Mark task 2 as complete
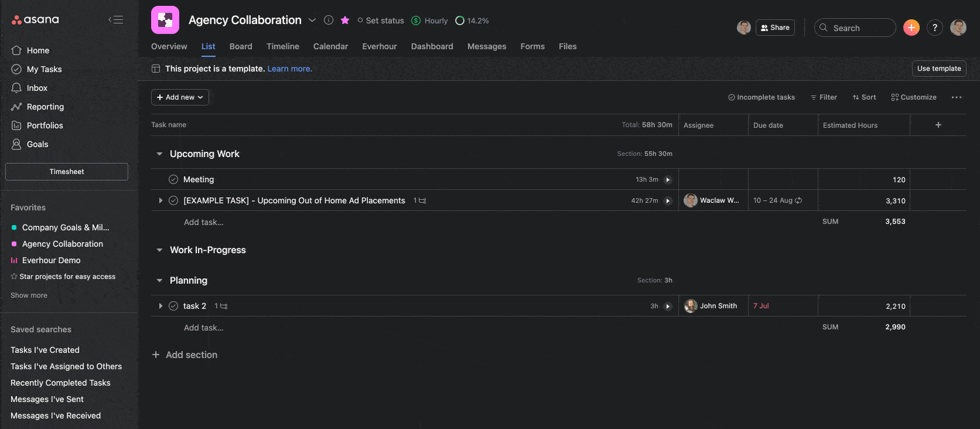Viewport: 980px width, 429px height. point(173,306)
